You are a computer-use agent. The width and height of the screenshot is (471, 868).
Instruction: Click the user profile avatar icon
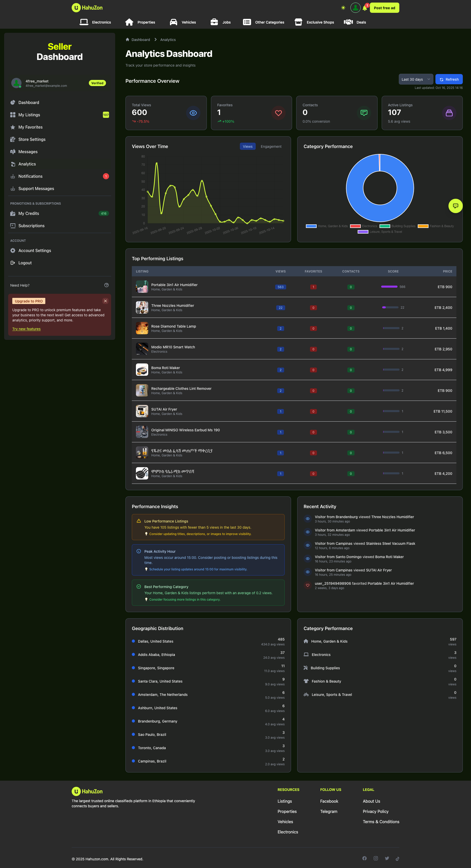tap(355, 8)
